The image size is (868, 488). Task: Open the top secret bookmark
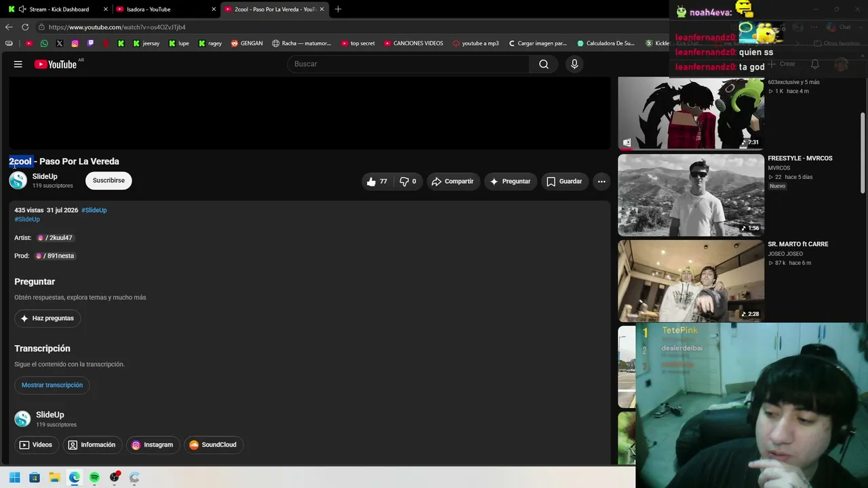tap(358, 43)
